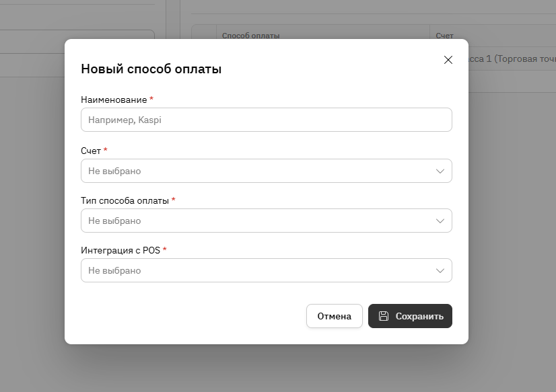Viewport: 556px width, 392px height.
Task: Click the empty first table header cell
Action: (x=204, y=35)
